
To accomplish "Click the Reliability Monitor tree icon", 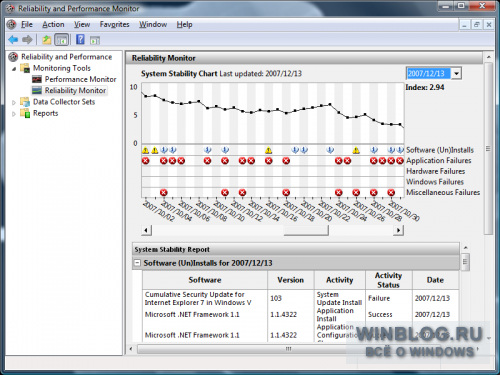I will click(37, 90).
